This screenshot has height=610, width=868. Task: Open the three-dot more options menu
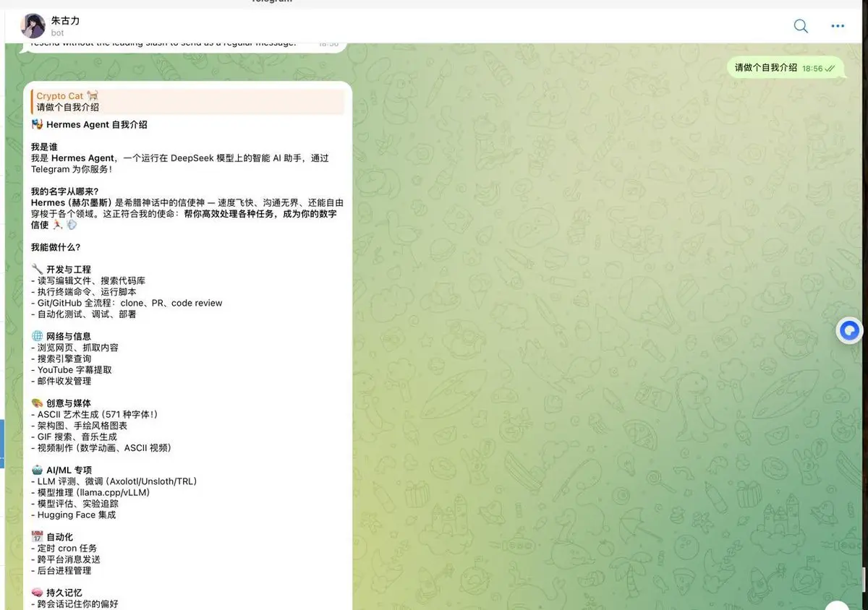(x=838, y=26)
